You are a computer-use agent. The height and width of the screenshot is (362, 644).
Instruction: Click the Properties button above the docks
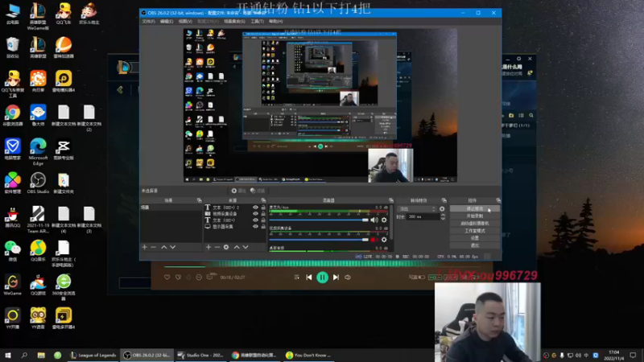click(x=238, y=191)
